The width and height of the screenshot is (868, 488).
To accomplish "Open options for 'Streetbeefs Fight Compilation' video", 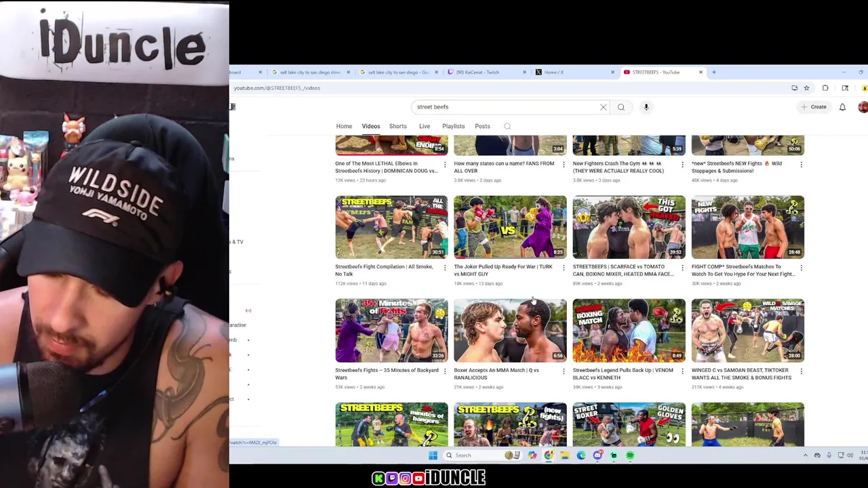I will 445,268.
